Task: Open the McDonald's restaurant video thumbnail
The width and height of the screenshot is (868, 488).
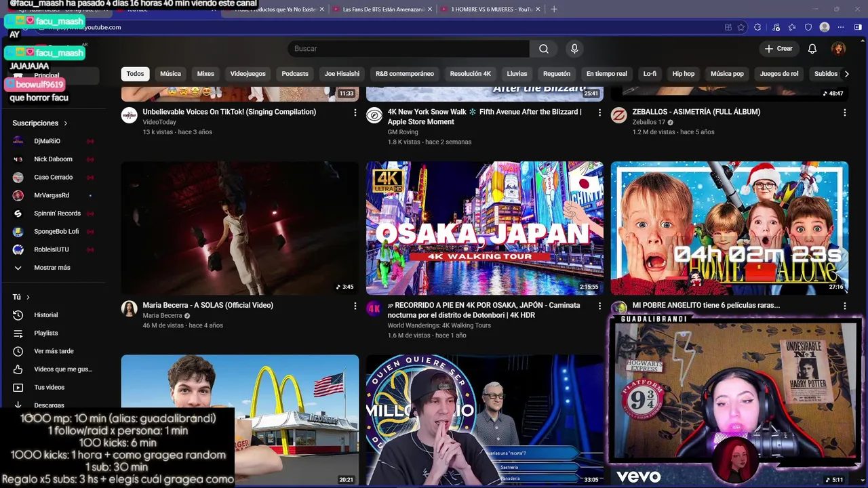Action: click(239, 420)
